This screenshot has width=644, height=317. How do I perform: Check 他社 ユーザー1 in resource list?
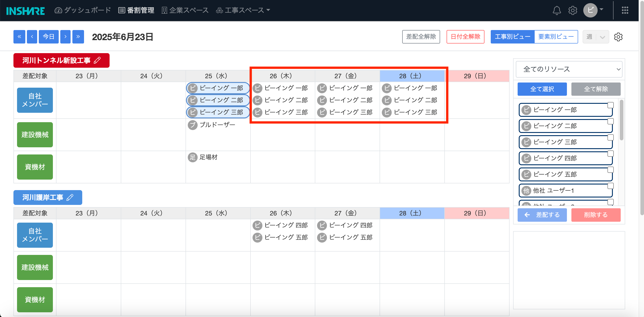[610, 186]
